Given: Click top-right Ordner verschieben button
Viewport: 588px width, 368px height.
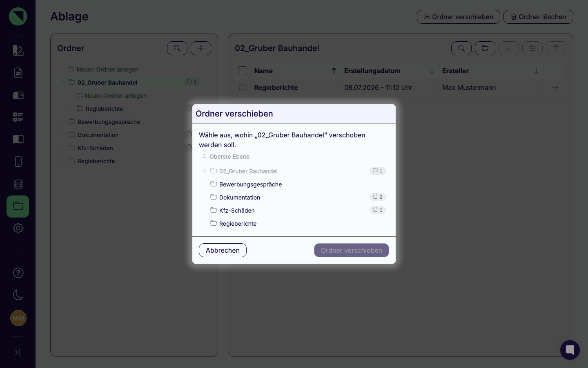Looking at the screenshot, I should coord(459,17).
